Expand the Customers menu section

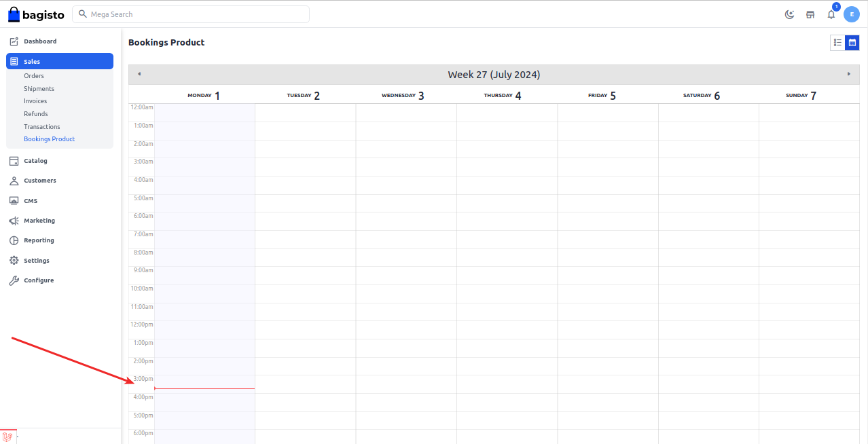pos(39,181)
